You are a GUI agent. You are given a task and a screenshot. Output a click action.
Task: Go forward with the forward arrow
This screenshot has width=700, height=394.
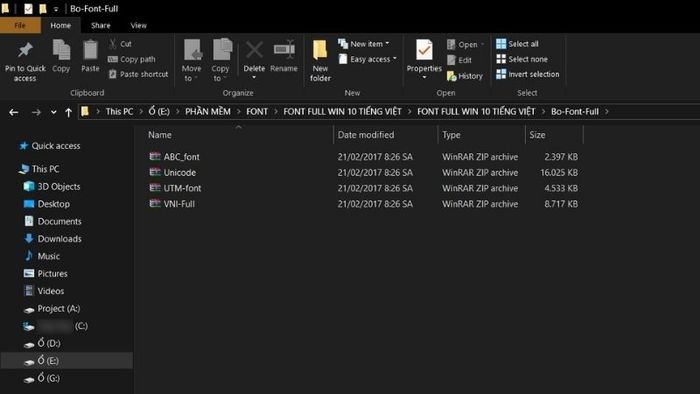(36, 112)
